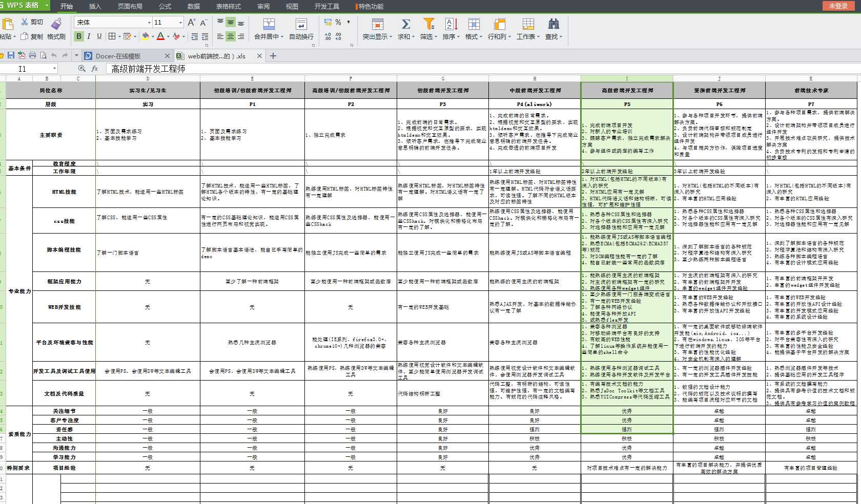Viewport: 861px width, 504px height.
Task: Close the web前端技 .xls document tab
Action: click(259, 56)
